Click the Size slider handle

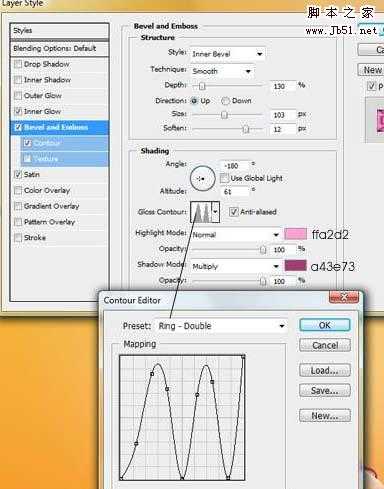(x=224, y=115)
